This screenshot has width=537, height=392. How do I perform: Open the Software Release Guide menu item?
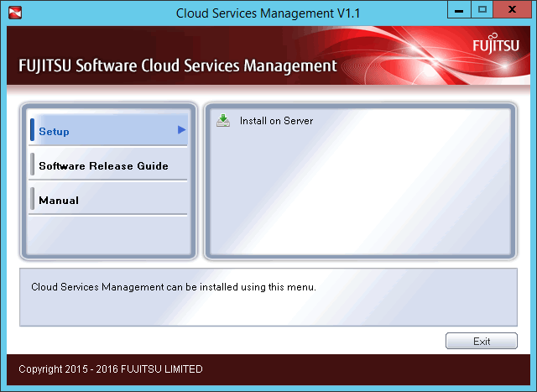(x=108, y=165)
